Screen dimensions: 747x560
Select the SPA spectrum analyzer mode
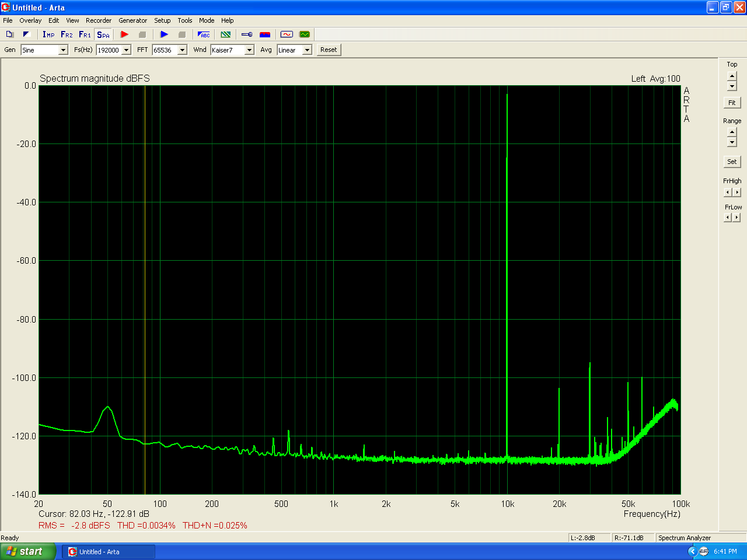tap(103, 34)
